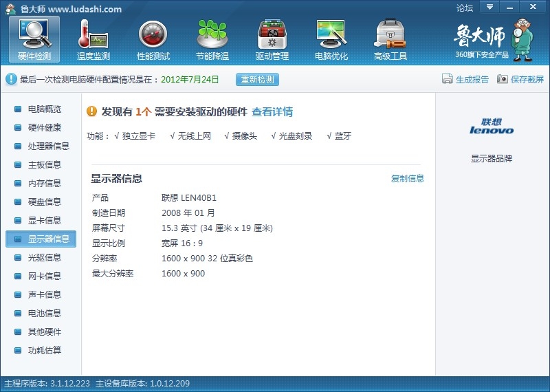
Task: Open the 驱动管理 driver management icon
Action: click(x=272, y=39)
